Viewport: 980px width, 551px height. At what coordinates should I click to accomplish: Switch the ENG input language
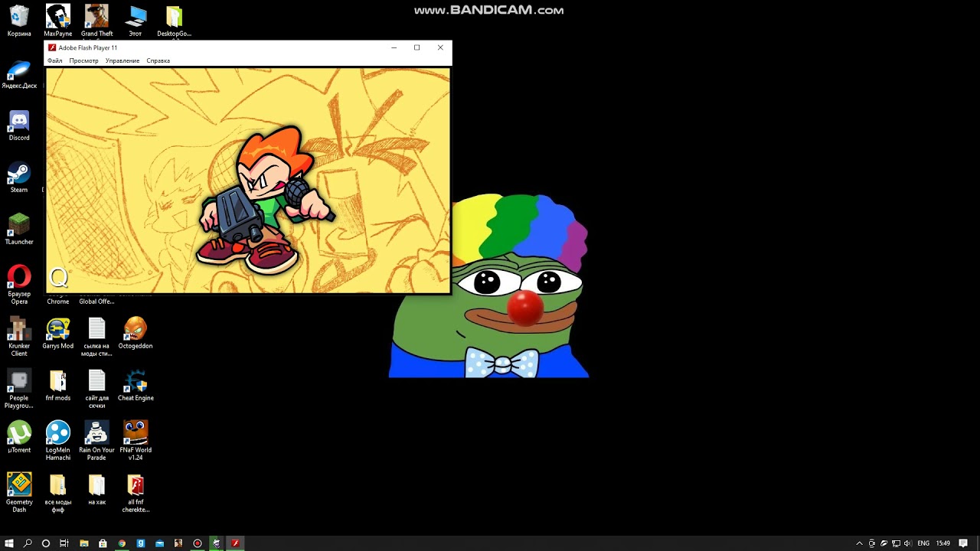[x=923, y=543]
